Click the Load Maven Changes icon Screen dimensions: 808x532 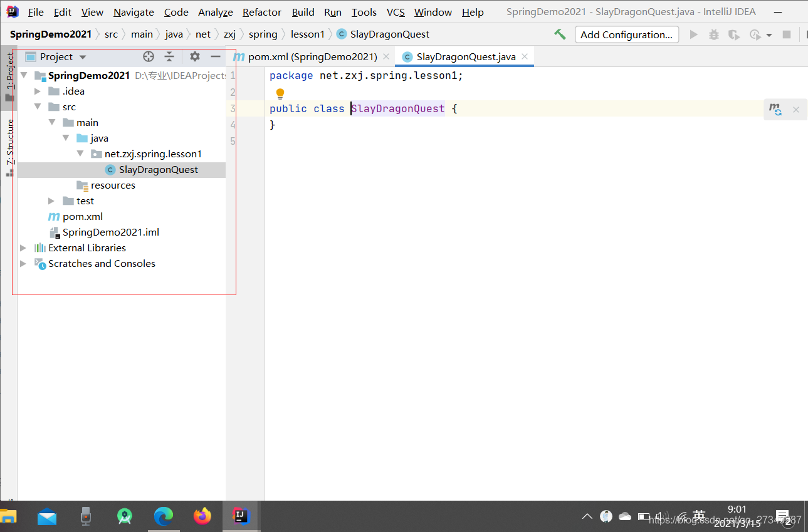(x=776, y=110)
